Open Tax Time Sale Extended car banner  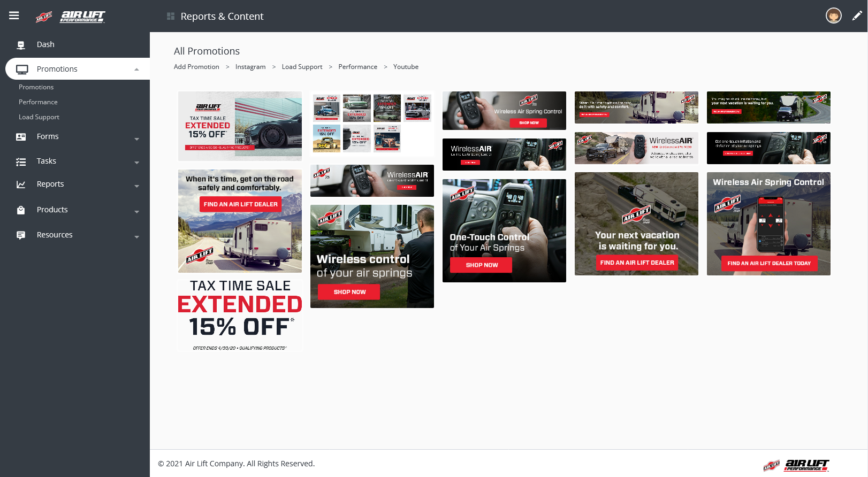[x=240, y=126]
